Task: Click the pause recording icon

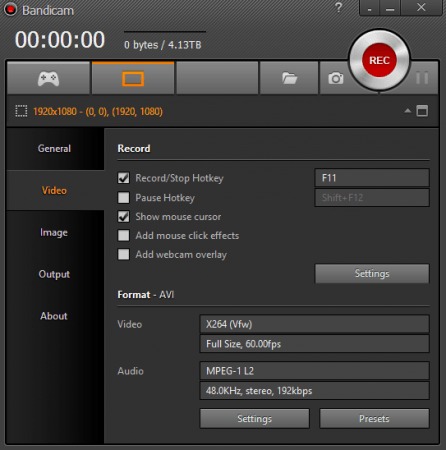Action: tap(422, 78)
